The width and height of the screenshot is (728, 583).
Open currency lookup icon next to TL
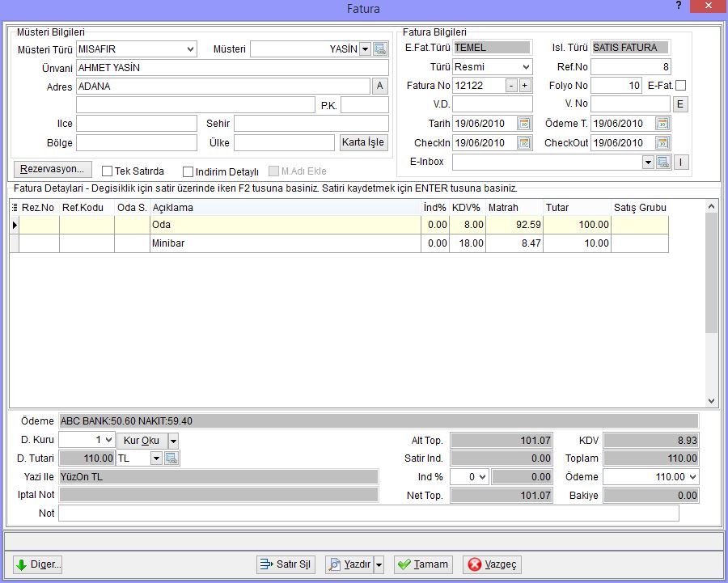[x=171, y=458]
